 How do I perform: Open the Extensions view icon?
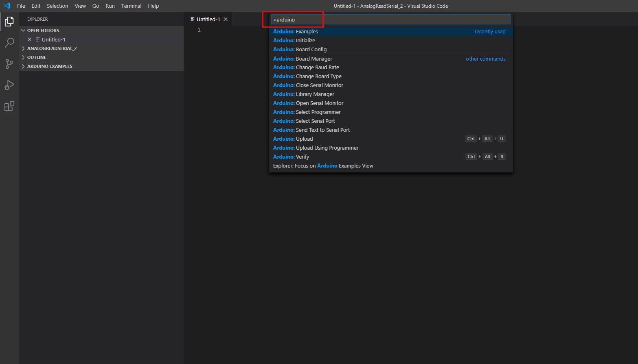click(9, 106)
